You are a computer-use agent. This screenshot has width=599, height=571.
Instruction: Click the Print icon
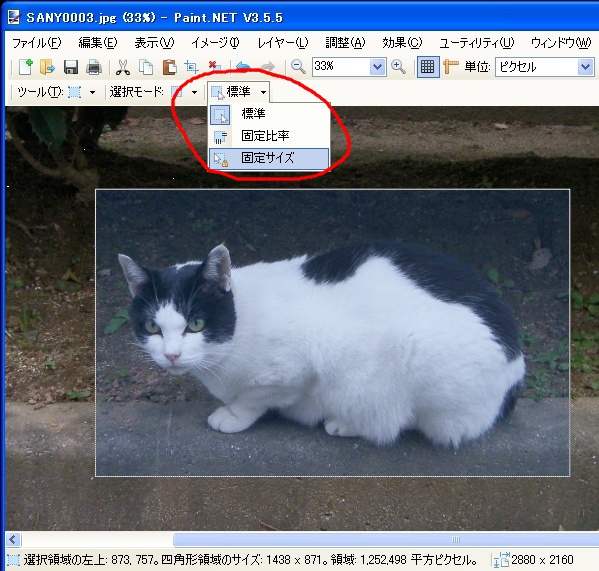(x=94, y=67)
